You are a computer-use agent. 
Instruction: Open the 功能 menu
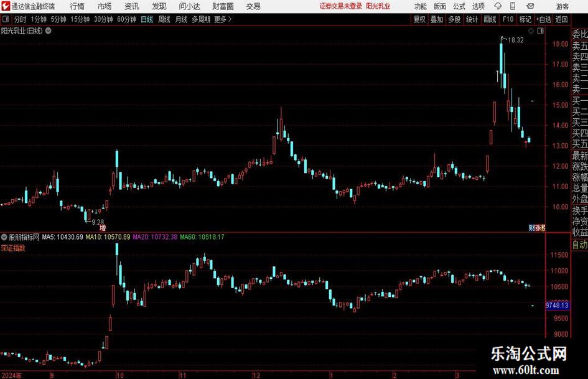[x=421, y=6]
